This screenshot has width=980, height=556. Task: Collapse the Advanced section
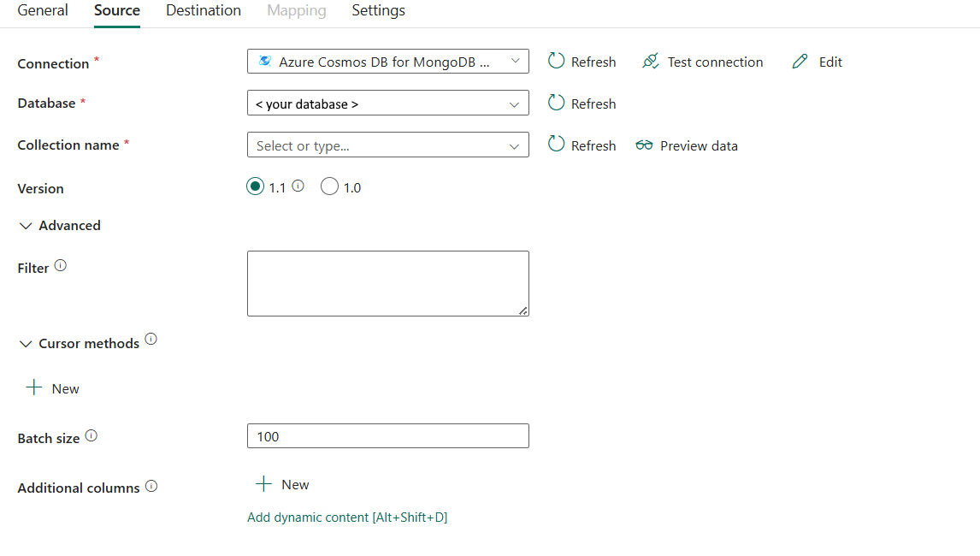click(25, 225)
